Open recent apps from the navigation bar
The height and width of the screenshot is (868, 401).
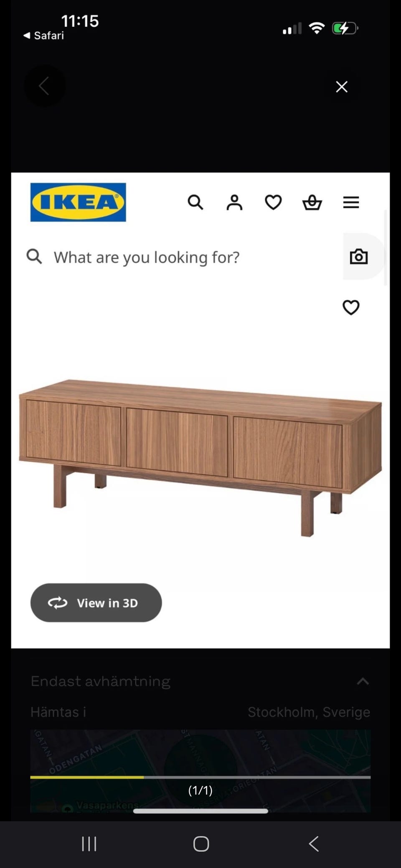[x=89, y=844]
